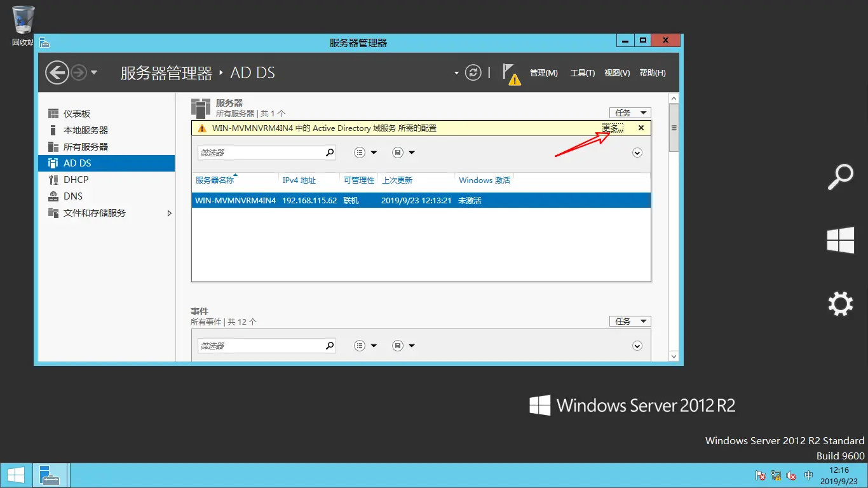Expand the chevron in the 事件 filter row
Image resolution: width=868 pixels, height=488 pixels.
point(637,346)
